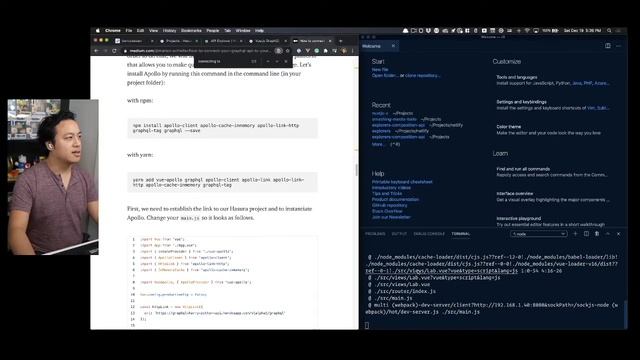Click the npm install command code block
Image resolution: width=640 pixels, height=360 pixels.
coord(222,128)
